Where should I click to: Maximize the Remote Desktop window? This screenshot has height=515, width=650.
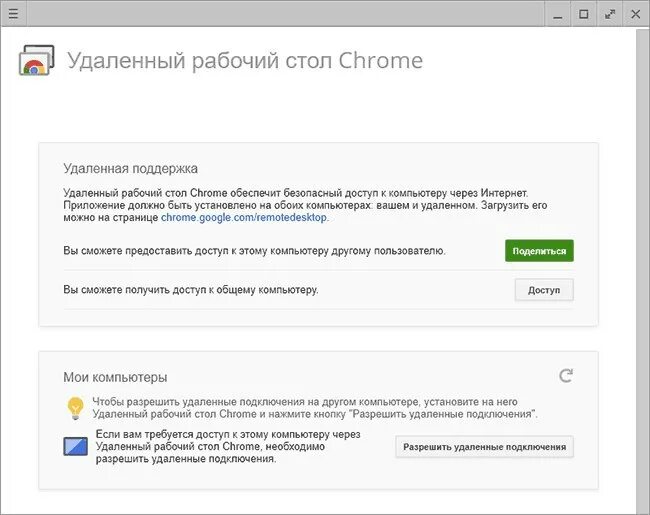point(584,14)
